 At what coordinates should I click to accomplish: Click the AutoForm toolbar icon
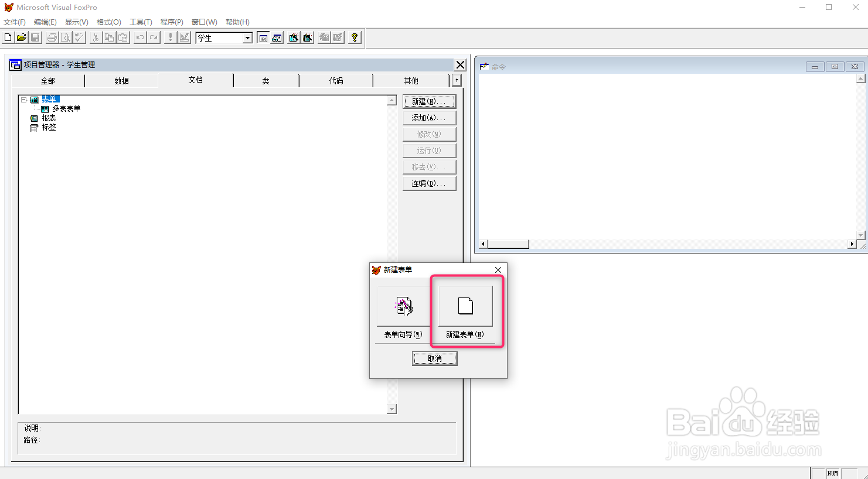click(324, 37)
